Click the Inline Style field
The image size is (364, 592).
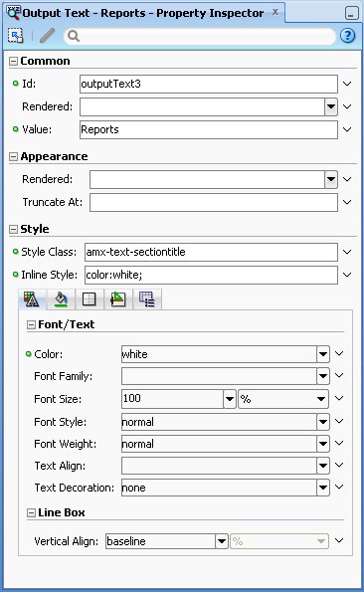click(x=211, y=275)
